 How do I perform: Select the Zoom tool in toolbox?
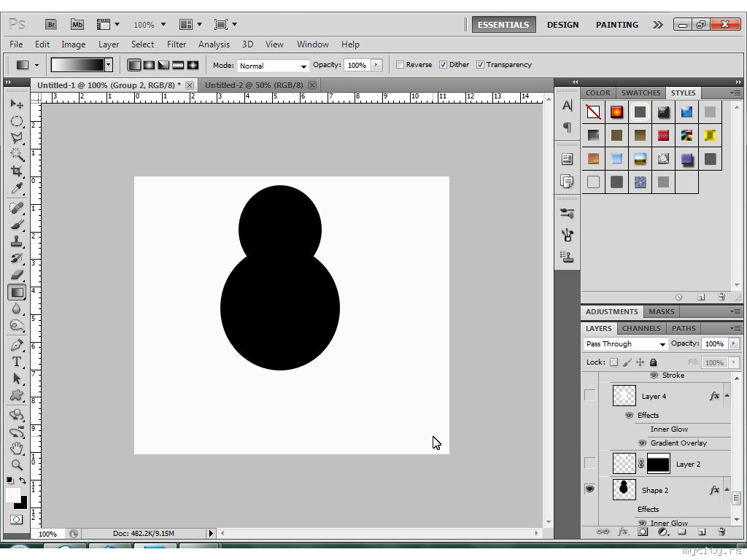pos(16,464)
